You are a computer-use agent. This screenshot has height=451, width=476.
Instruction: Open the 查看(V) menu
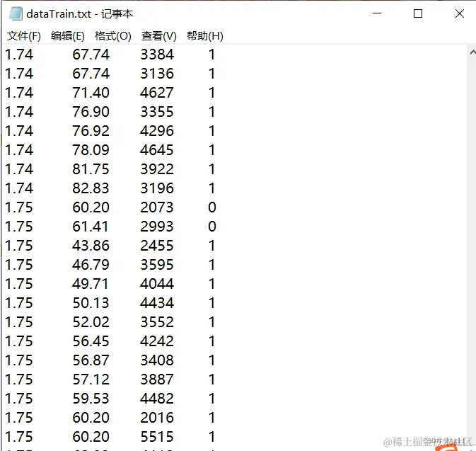158,36
